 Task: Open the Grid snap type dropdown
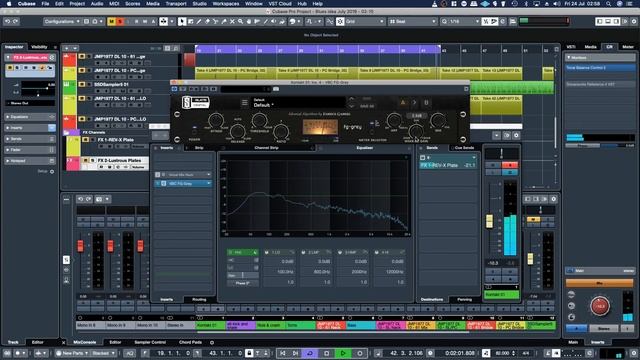pyautogui.click(x=365, y=21)
